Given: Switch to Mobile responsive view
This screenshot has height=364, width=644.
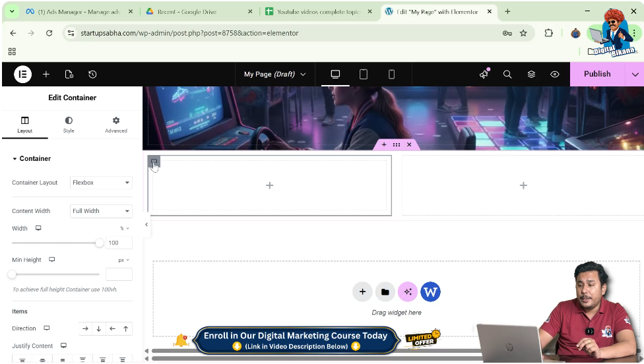Looking at the screenshot, I should coord(391,75).
